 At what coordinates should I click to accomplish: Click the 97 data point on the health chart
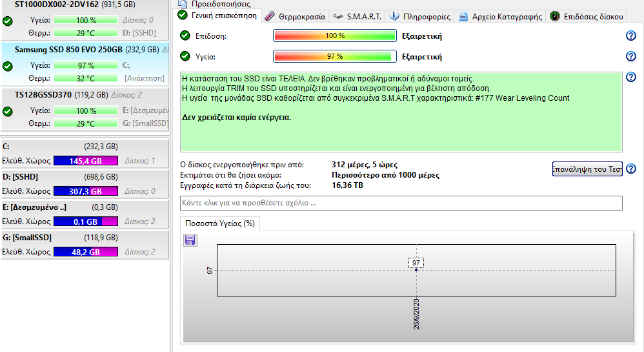click(416, 270)
